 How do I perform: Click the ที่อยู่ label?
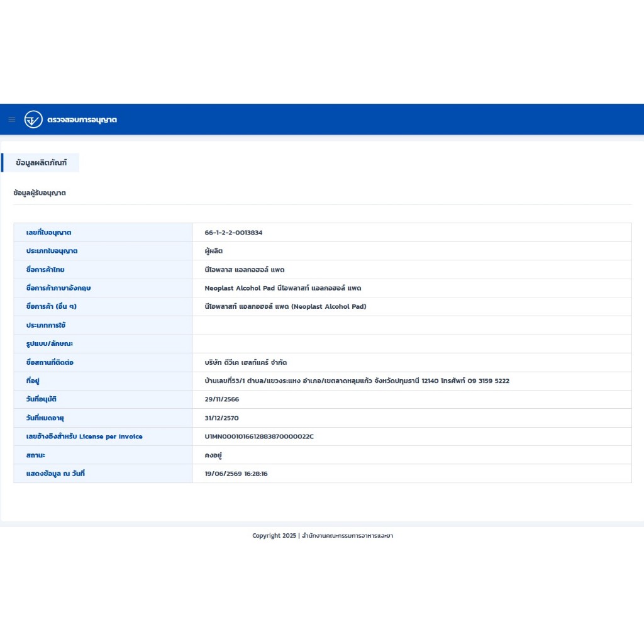(33, 380)
